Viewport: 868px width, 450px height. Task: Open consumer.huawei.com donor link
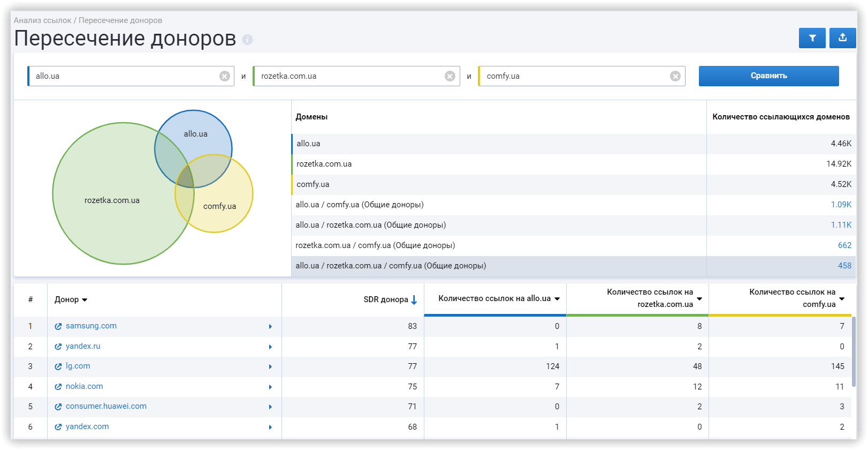[x=106, y=406]
